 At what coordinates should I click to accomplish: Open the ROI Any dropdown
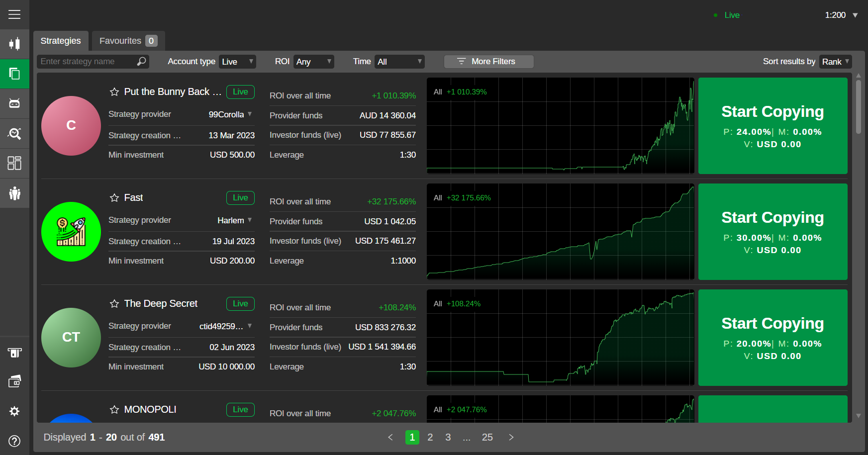point(313,62)
